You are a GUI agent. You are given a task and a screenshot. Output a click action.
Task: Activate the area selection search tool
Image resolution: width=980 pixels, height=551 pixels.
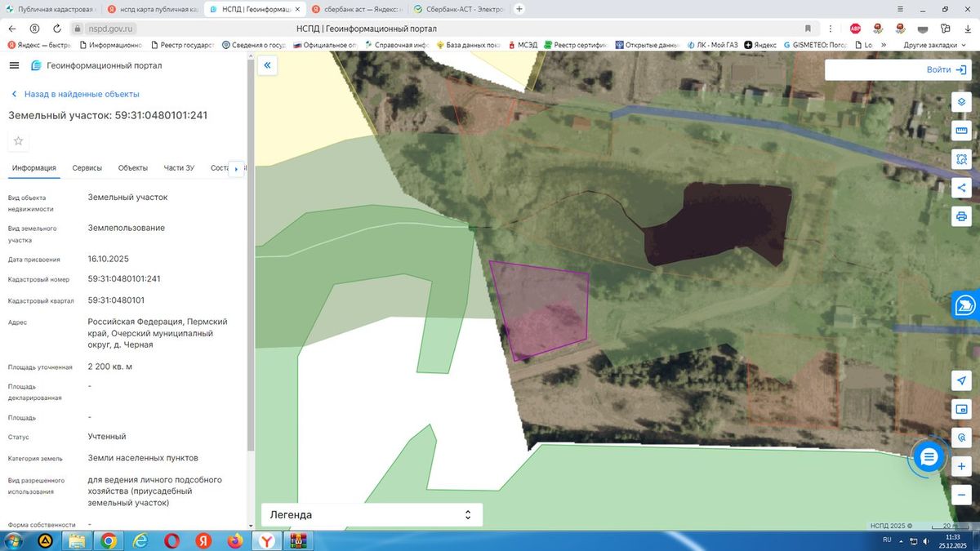[x=961, y=159]
